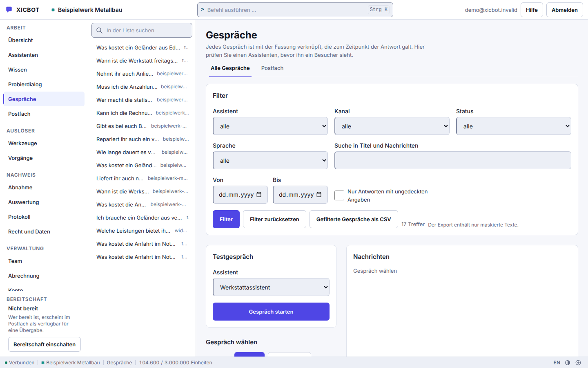The image size is (588, 368).
Task: Click '104.600 / 3.000.000 Einheiten' in status bar
Action: pos(176,363)
